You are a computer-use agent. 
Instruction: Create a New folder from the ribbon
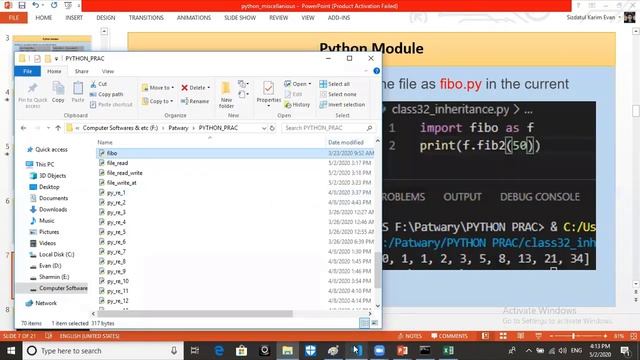226,94
